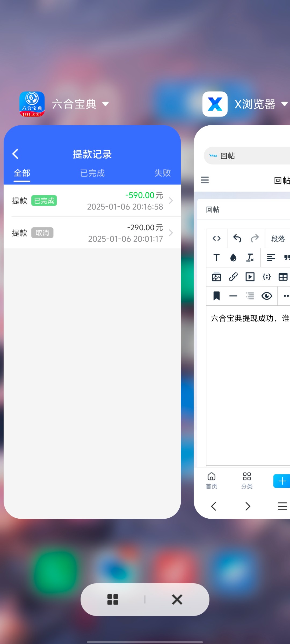This screenshot has height=644, width=290.
Task: Toggle preview with the eye icon
Action: 267,296
